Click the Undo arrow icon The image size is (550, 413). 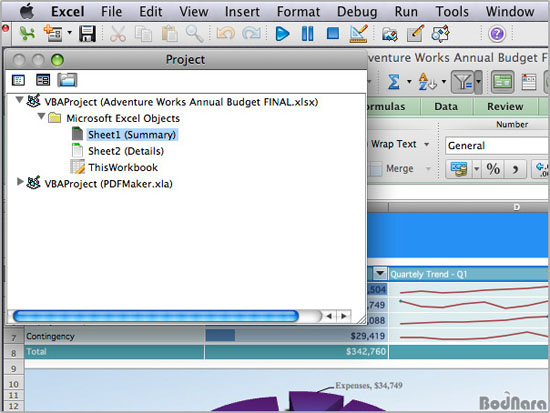tap(225, 34)
